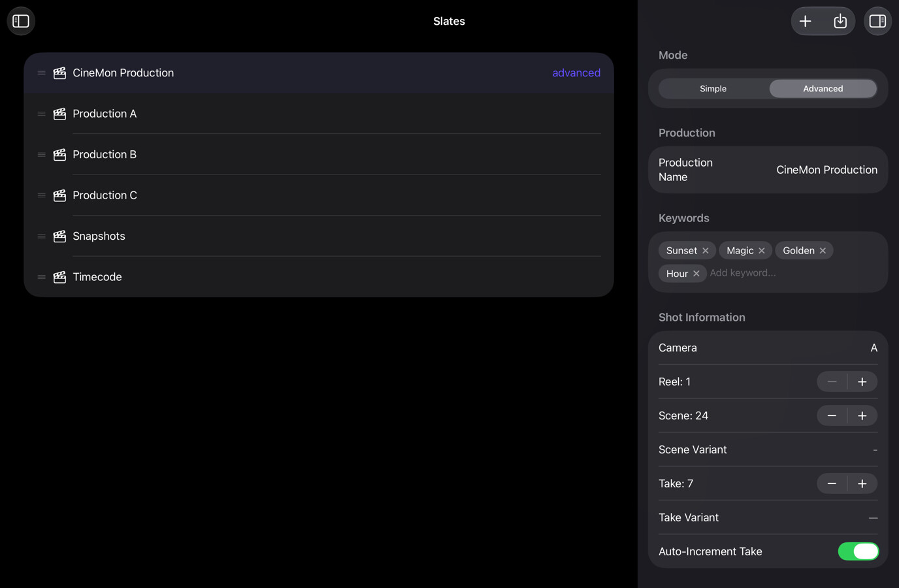
Task: Switch mode to Simple
Action: click(x=713, y=88)
